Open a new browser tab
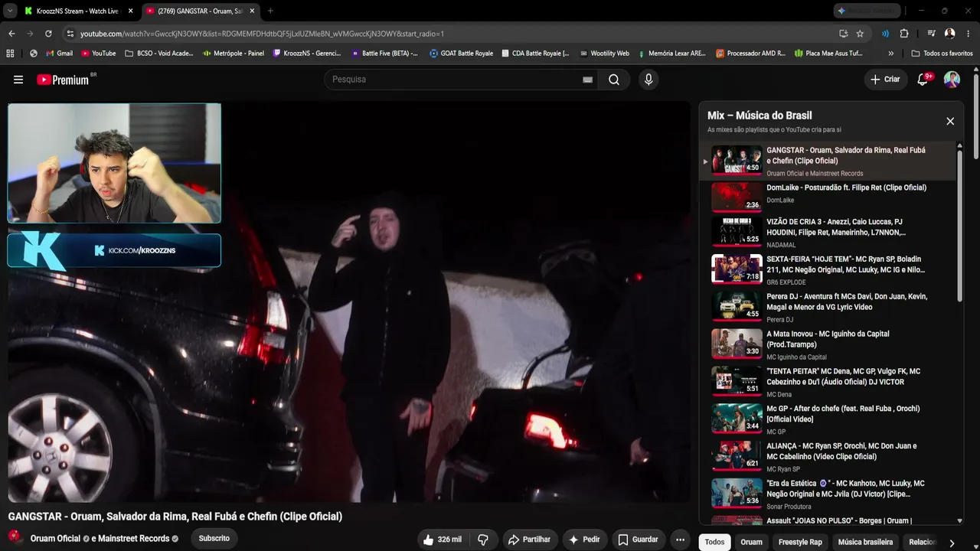The height and width of the screenshot is (551, 980). coord(270,11)
